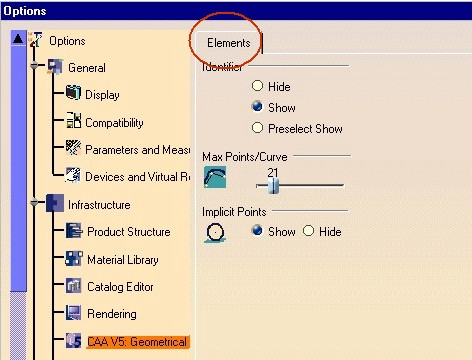Select the Catalog Editor label
The width and height of the screenshot is (472, 360).
[120, 287]
